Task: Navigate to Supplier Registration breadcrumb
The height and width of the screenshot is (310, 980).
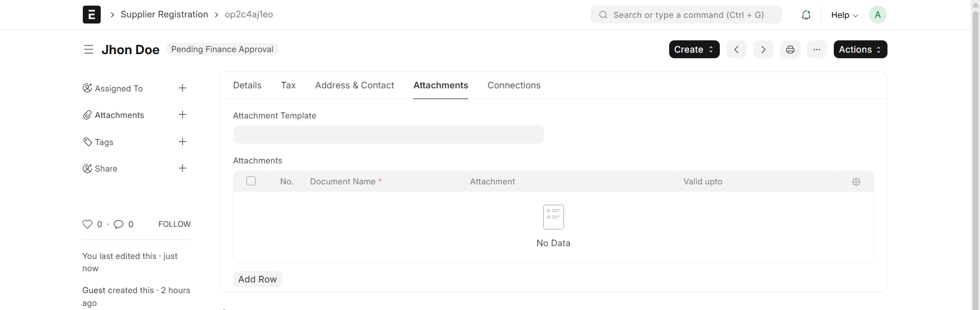Action: pos(164,14)
